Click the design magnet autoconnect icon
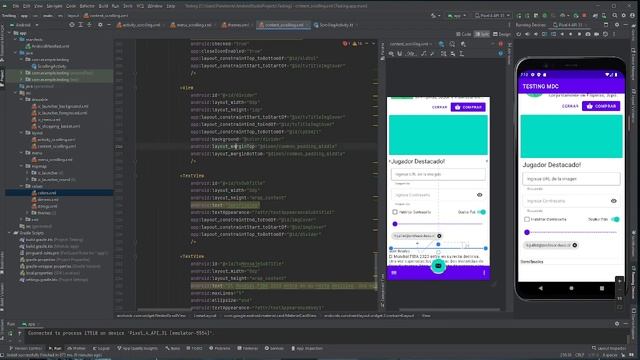Screen dimensions: 640x360 400,53
